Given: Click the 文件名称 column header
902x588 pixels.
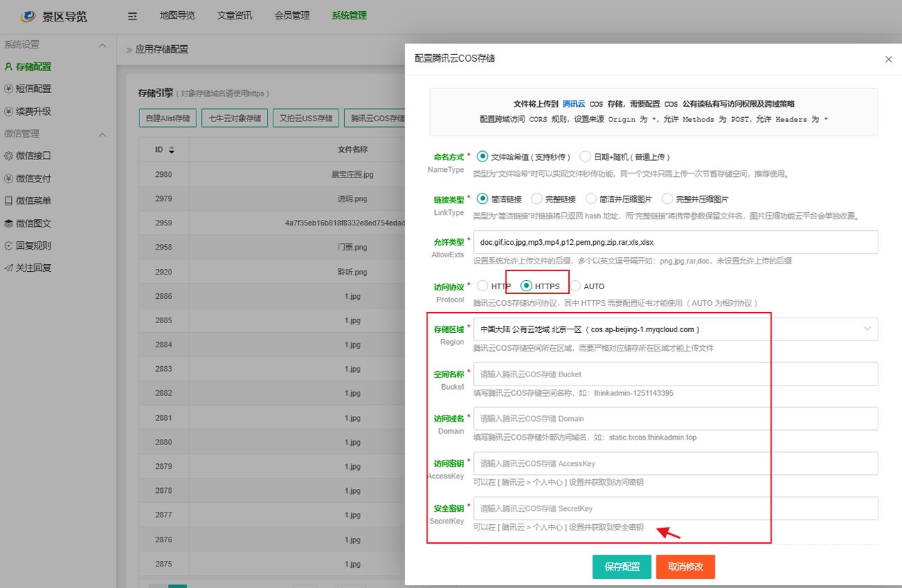Looking at the screenshot, I should click(x=352, y=150).
